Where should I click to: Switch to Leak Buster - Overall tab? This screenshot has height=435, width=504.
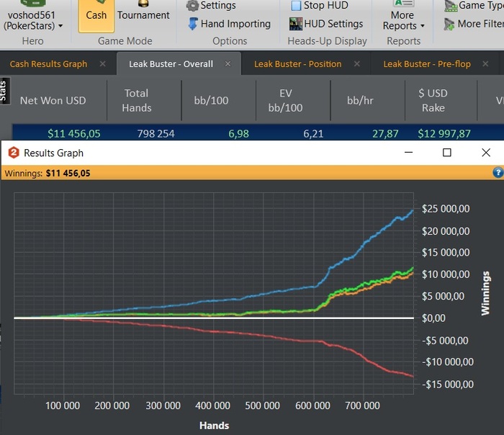(171, 64)
